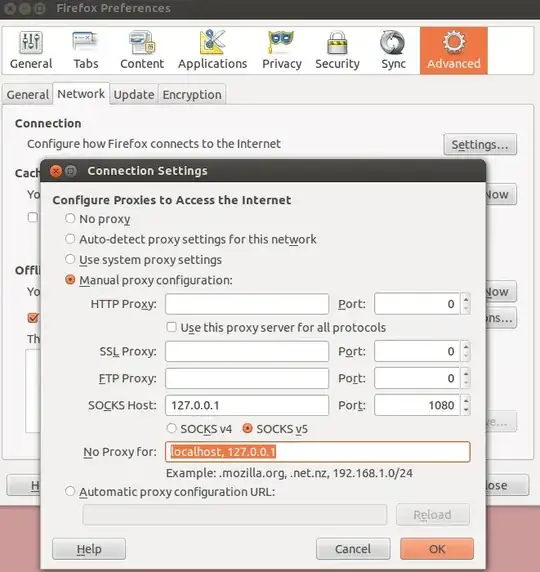Click the SSL Proxy host field
540x572 pixels.
coord(247,351)
